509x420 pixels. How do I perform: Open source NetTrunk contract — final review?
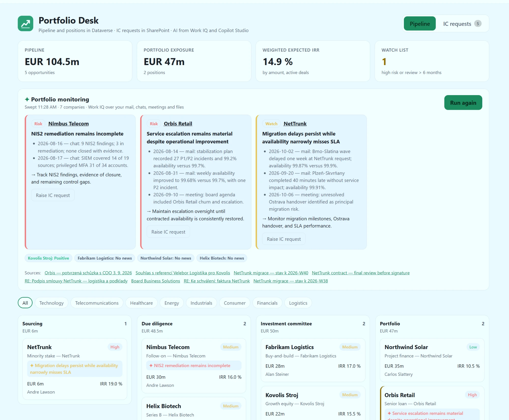[361, 273]
